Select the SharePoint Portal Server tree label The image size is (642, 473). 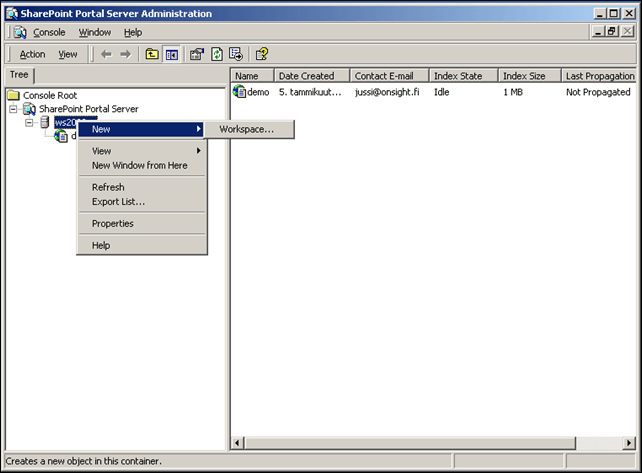click(x=89, y=109)
